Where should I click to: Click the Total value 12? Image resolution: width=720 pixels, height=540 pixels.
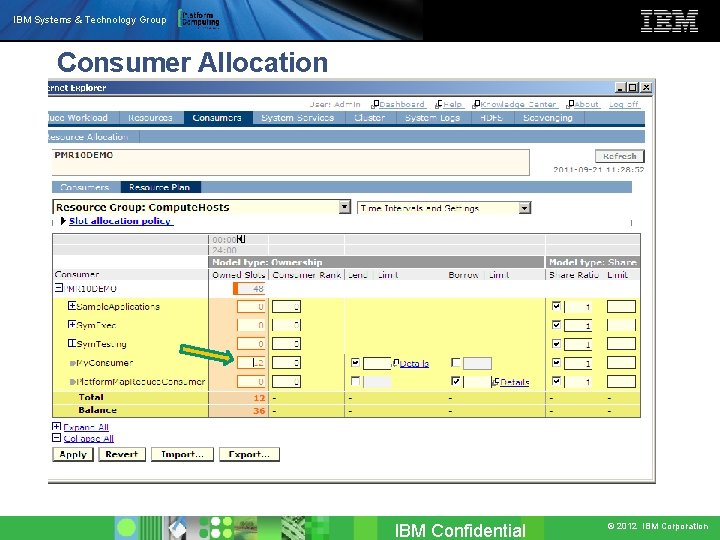(x=259, y=398)
